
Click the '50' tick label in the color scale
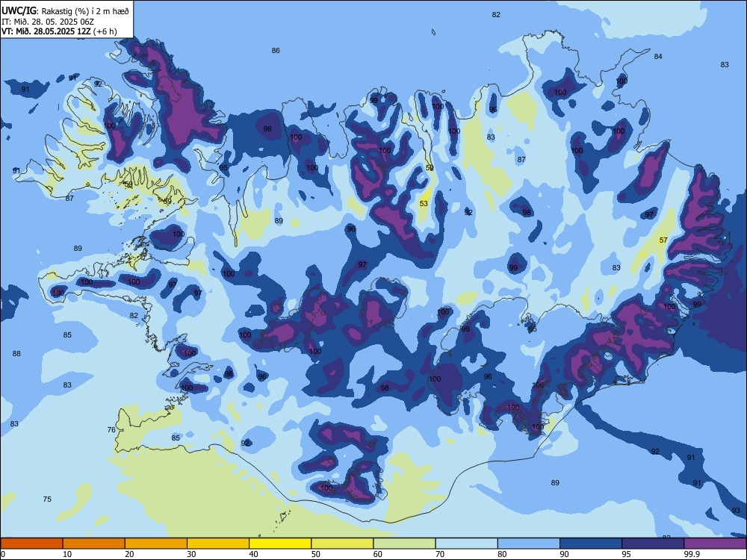(316, 554)
